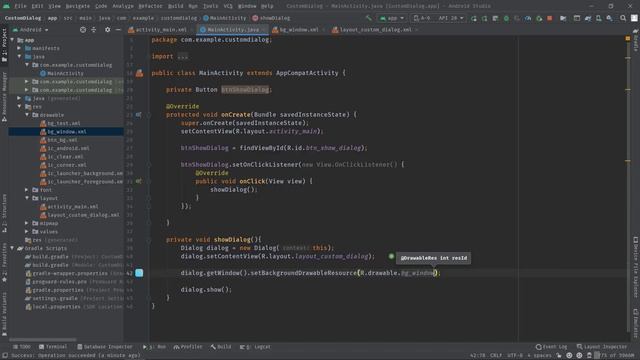Click the Apply Changes icon after API dropdown

[x=484, y=18]
